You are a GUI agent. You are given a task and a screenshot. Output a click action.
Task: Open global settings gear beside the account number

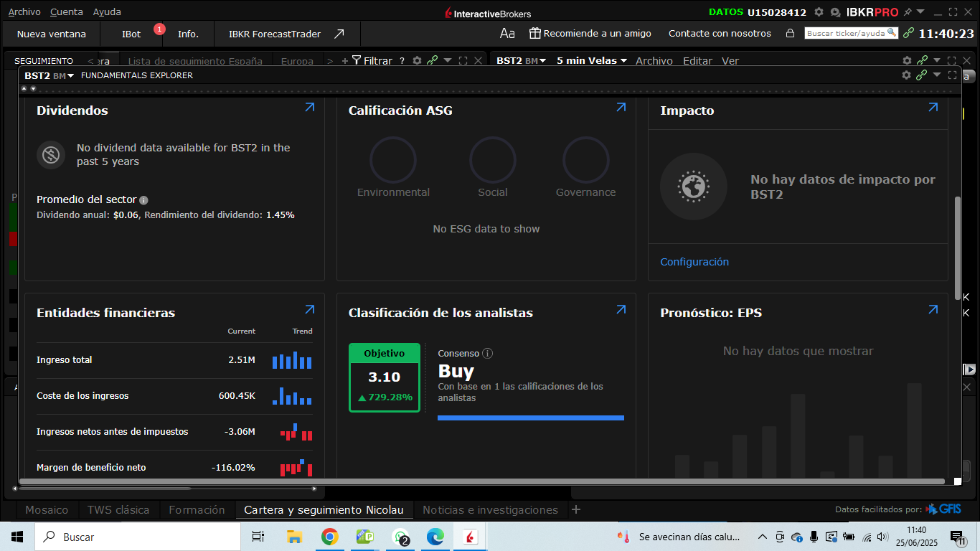click(x=819, y=12)
